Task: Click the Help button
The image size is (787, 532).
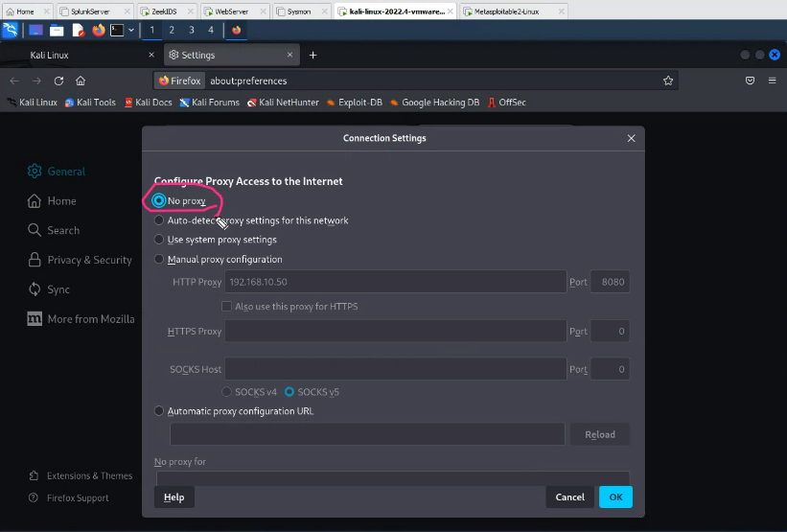Action: click(x=174, y=497)
